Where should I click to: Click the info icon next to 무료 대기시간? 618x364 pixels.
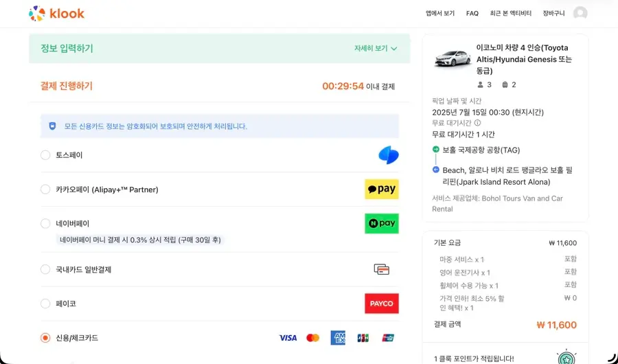pyautogui.click(x=477, y=123)
